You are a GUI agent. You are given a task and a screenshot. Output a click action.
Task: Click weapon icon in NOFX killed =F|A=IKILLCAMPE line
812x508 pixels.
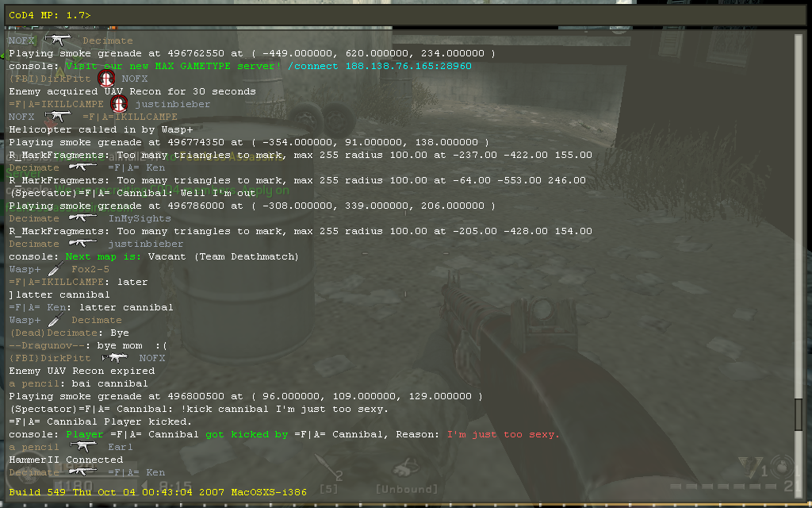tap(58, 116)
